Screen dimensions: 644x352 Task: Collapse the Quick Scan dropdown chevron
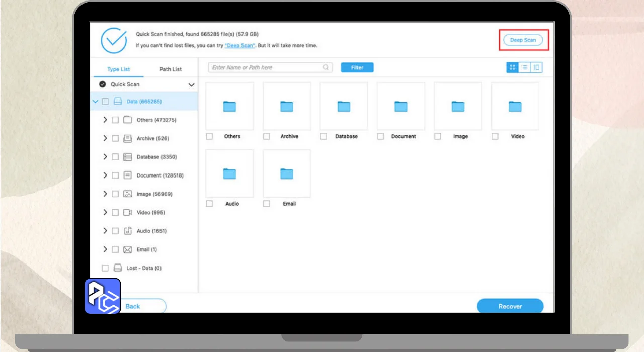coord(191,85)
